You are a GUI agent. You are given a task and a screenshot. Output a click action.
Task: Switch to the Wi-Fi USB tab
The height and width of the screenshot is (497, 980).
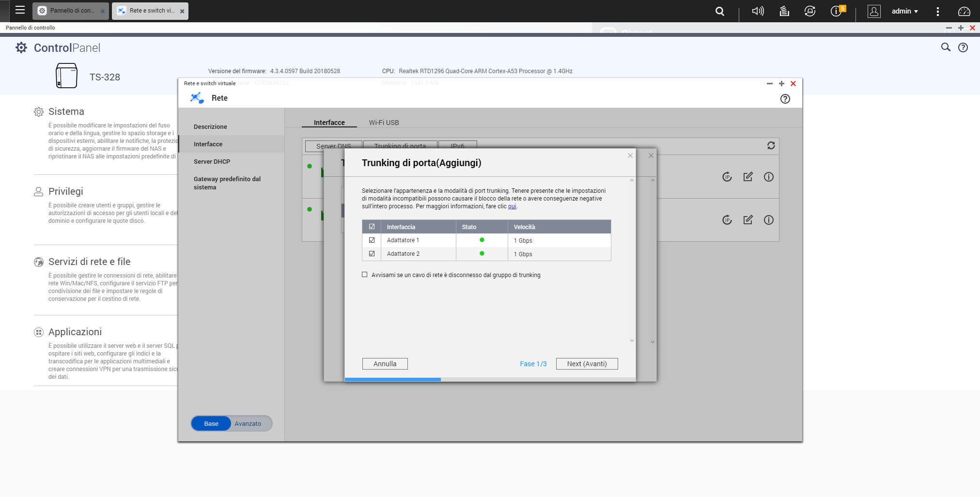(384, 123)
